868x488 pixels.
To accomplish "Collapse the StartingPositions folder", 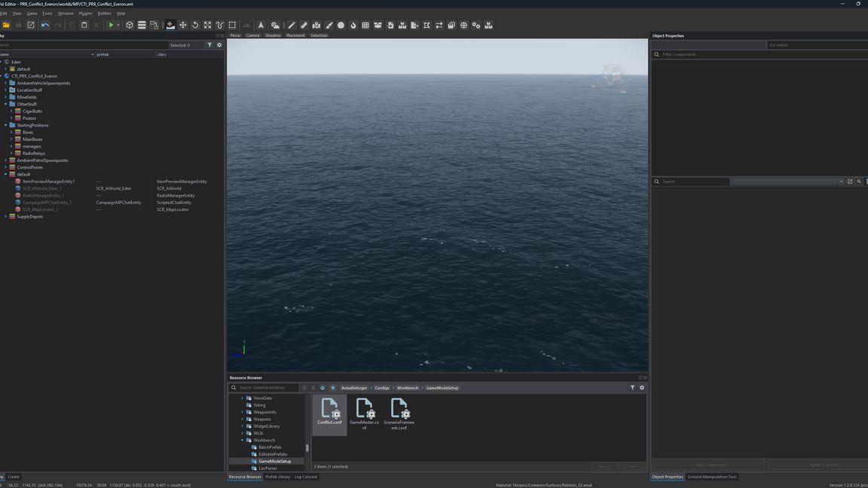I will click(x=5, y=126).
